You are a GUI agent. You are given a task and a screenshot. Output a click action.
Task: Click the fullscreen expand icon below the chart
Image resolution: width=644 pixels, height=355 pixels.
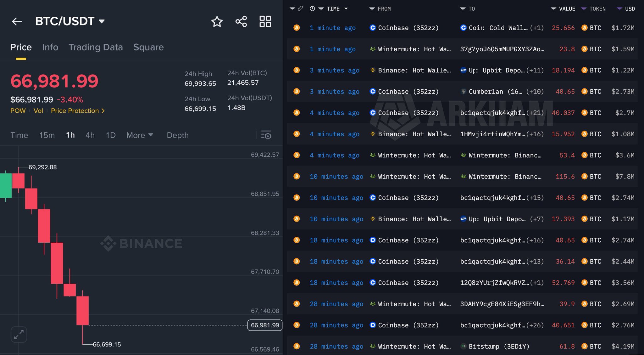click(x=19, y=335)
